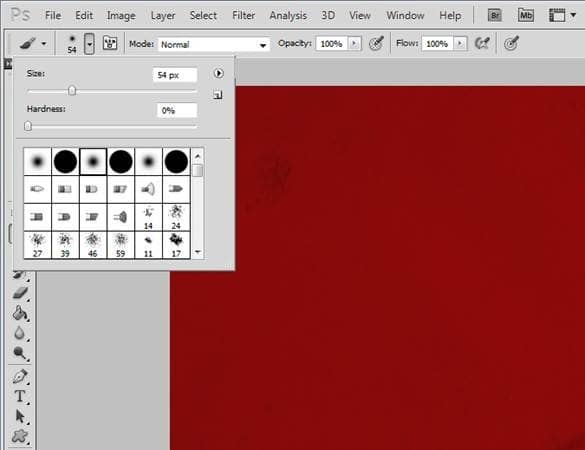Image resolution: width=585 pixels, height=450 pixels.
Task: Select the Path Selection arrow tool
Action: pos(20,416)
